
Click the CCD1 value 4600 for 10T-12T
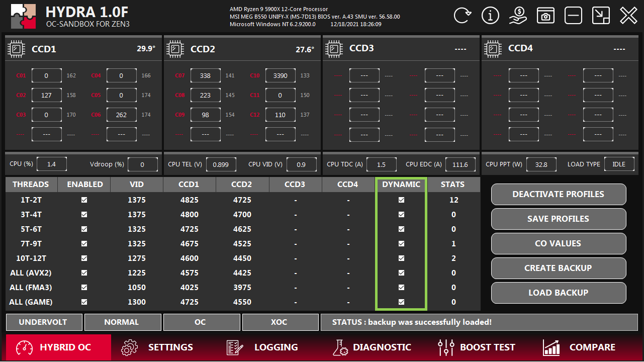pos(190,258)
